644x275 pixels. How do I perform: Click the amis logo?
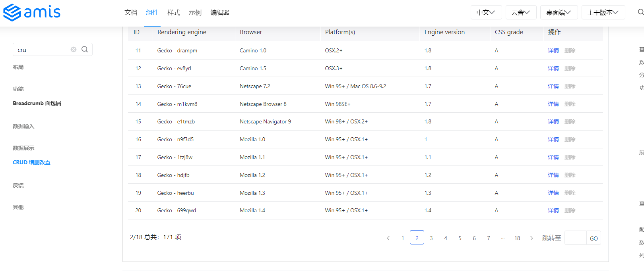tap(32, 12)
